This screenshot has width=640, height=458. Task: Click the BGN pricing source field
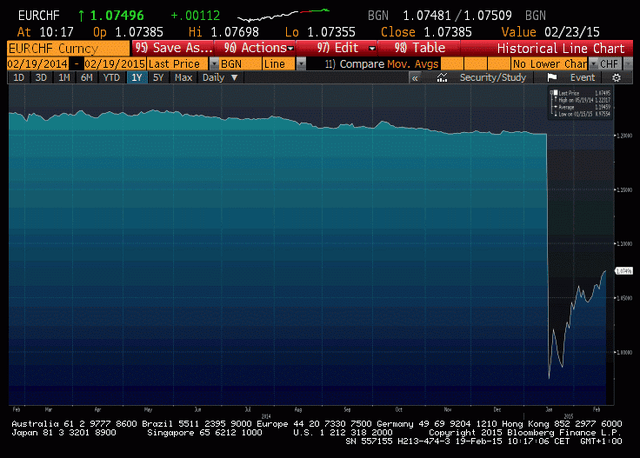[240, 64]
